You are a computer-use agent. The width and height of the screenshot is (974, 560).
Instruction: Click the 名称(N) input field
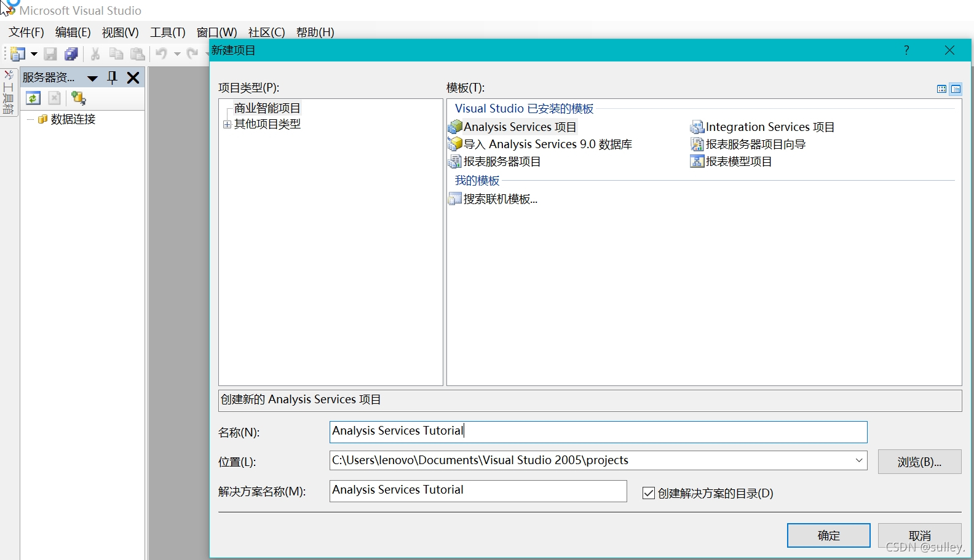(x=598, y=432)
